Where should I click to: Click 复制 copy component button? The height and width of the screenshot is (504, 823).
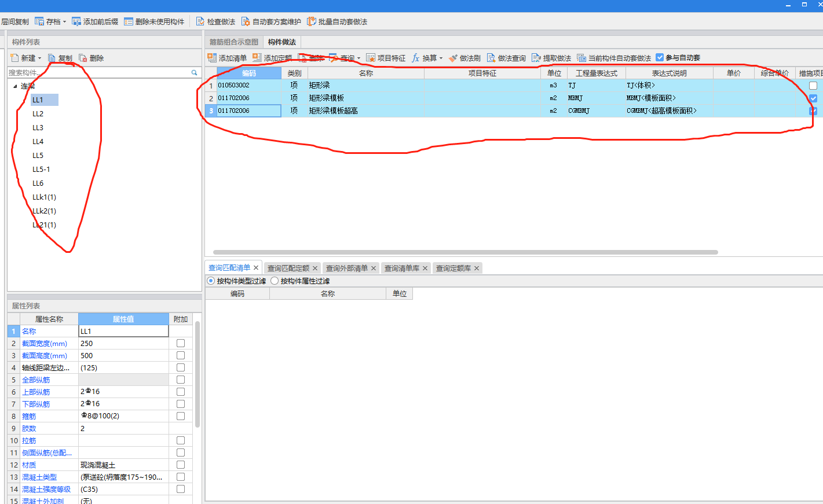pyautogui.click(x=60, y=58)
